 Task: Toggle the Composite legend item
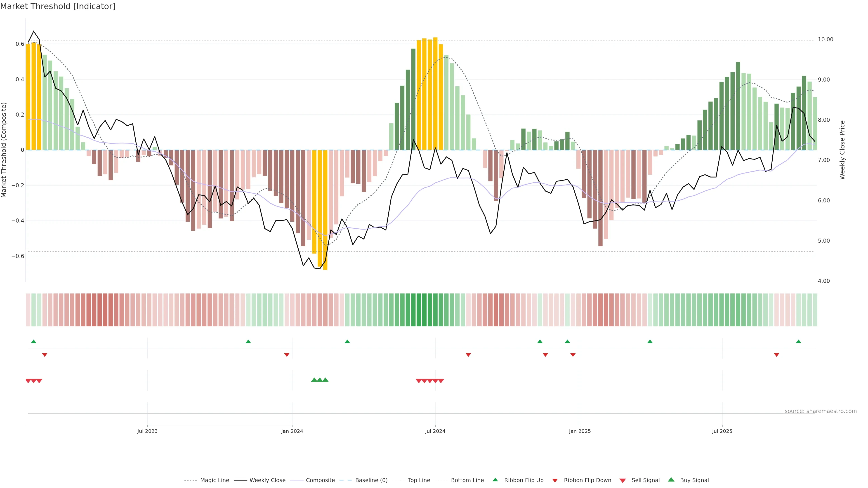(320, 480)
